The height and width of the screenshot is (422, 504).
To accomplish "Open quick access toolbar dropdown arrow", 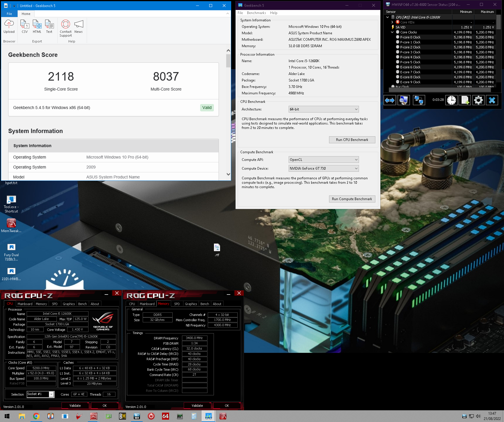I will [x=14, y=6].
